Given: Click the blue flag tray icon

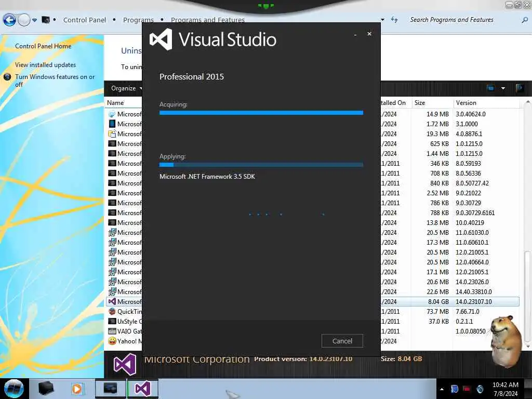Looking at the screenshot, I should [455, 389].
